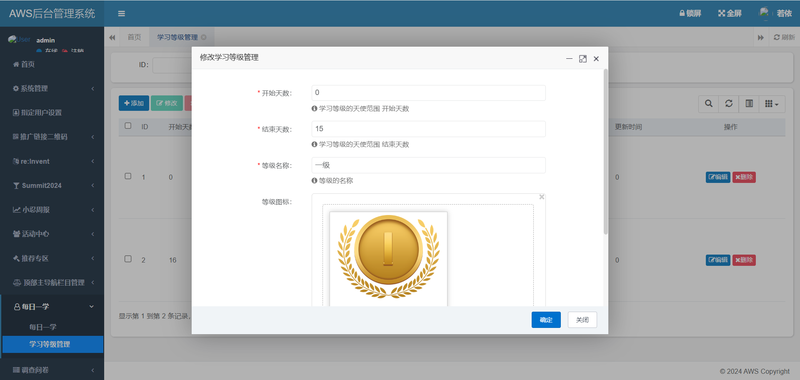800x380 pixels.
Task: Click the 添加 add button
Action: pos(134,103)
